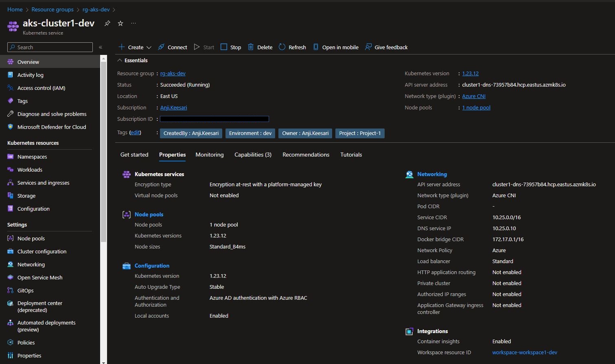Click the Owner : Anji.Keesari tag
Viewport: 615px width, 364px height.
pyautogui.click(x=305, y=133)
